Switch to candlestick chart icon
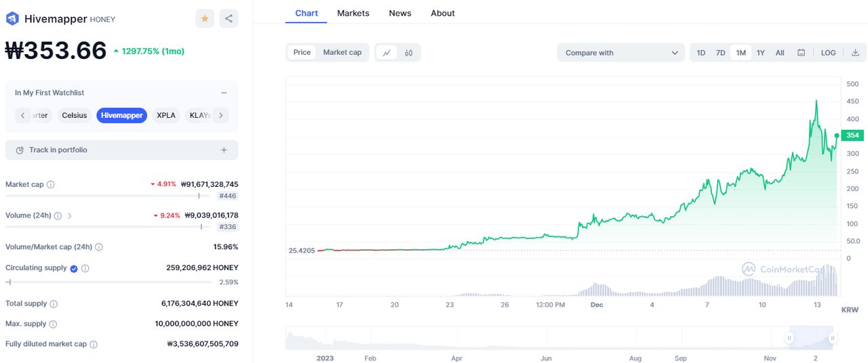This screenshot has width=868, height=363. click(409, 53)
